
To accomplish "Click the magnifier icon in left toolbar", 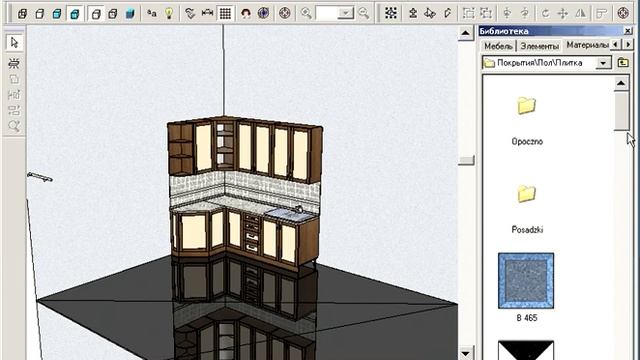I will coord(14,126).
